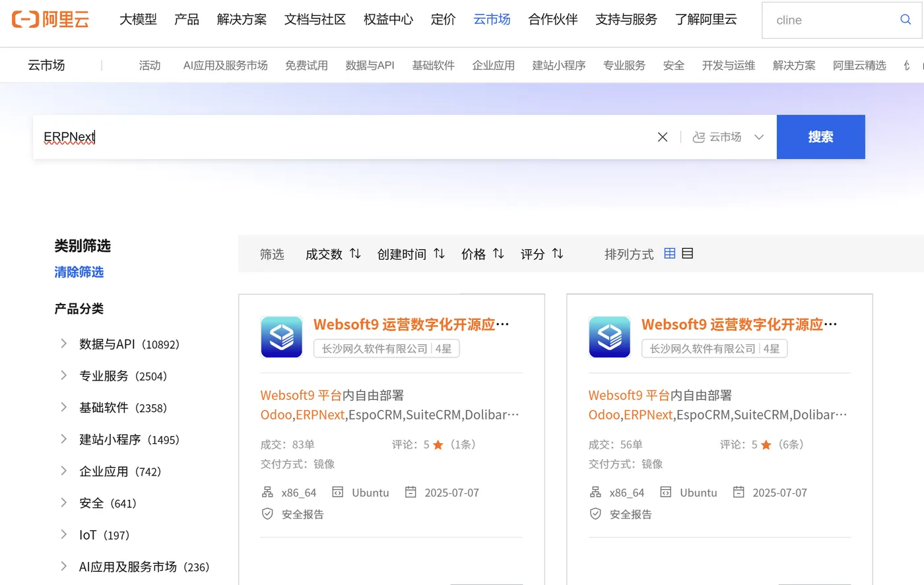Click Ubuntu OS icon in 56单 card

(x=666, y=492)
